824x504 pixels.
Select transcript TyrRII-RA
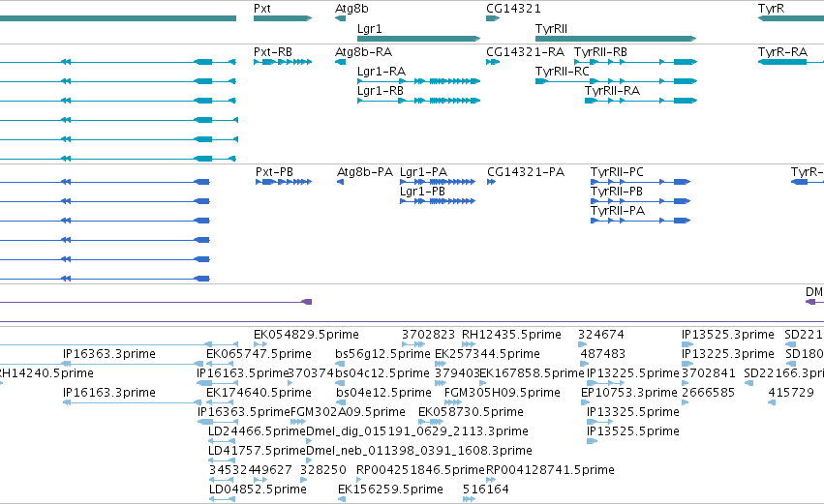point(612,91)
